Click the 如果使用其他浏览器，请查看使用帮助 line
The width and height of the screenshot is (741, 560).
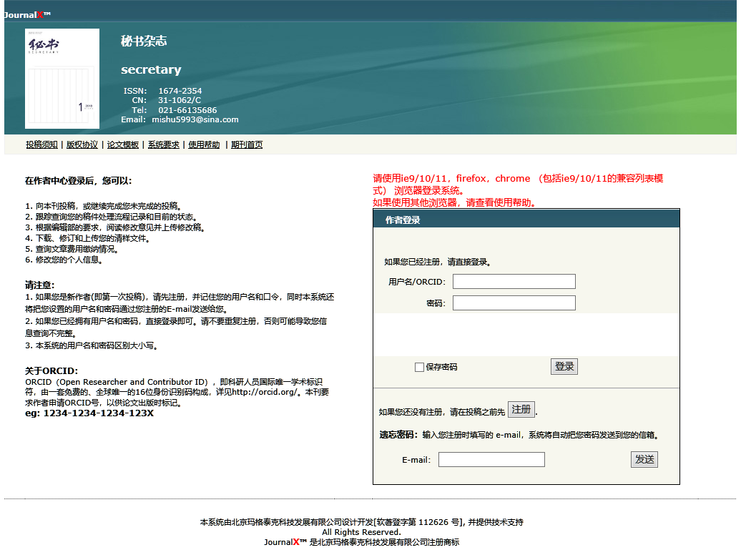coord(455,202)
